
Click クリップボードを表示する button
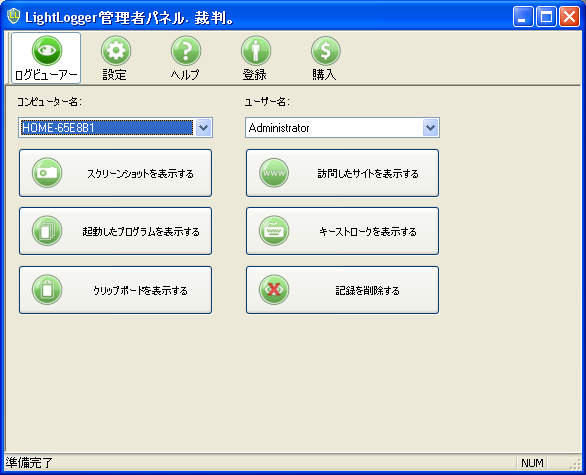[115, 290]
